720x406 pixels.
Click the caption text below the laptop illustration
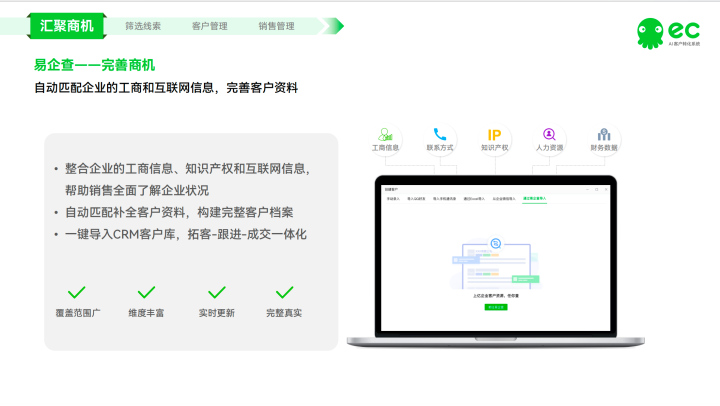(x=496, y=296)
